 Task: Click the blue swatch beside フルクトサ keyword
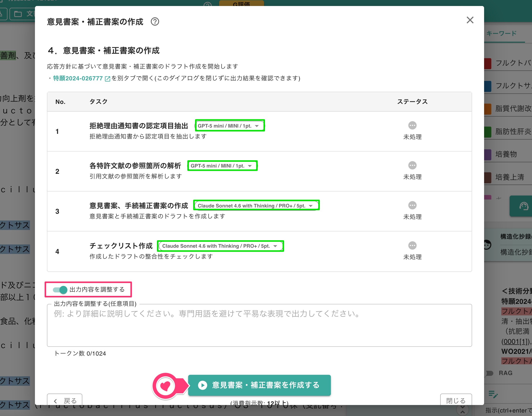pyautogui.click(x=488, y=86)
